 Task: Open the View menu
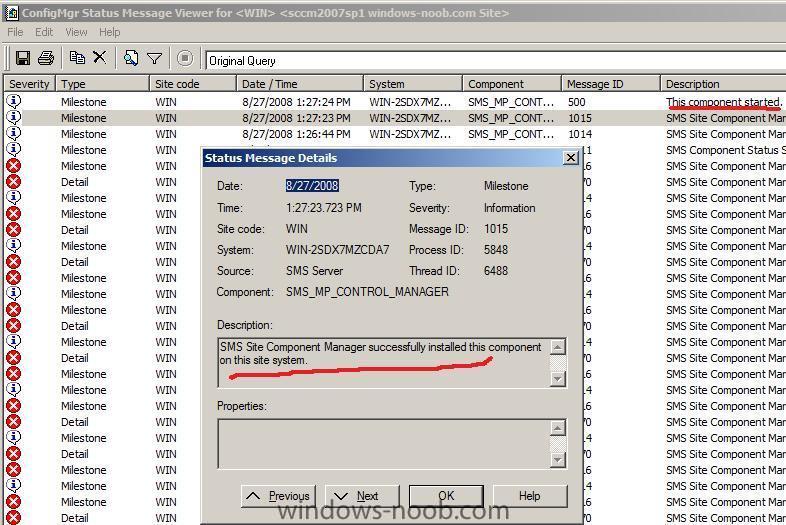click(x=76, y=32)
